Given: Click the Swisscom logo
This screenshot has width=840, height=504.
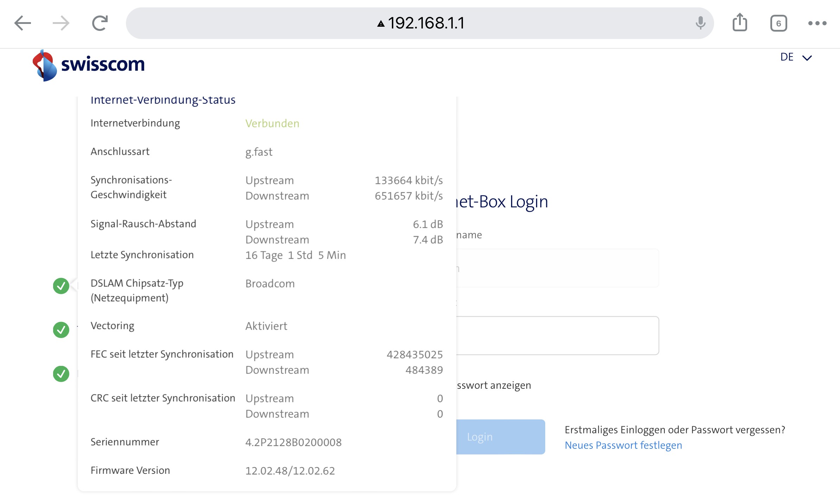Looking at the screenshot, I should pos(89,65).
